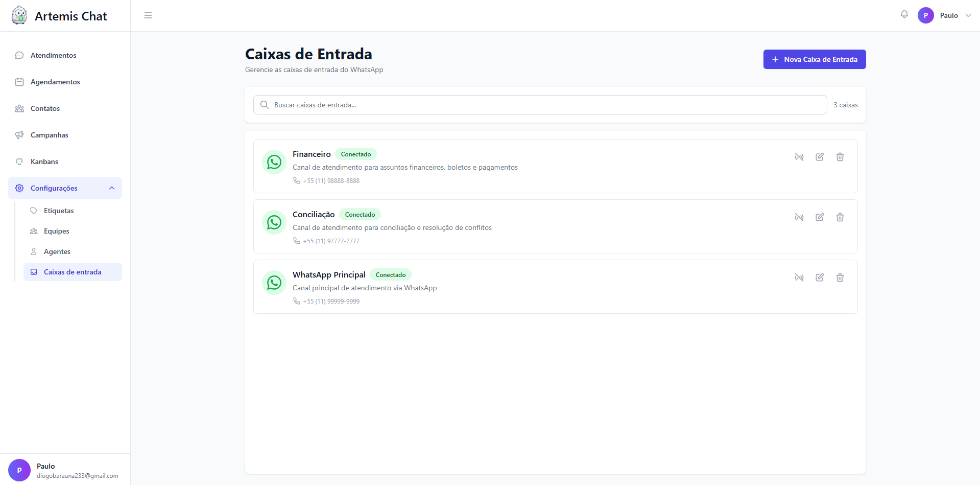Disconnect the WhatsApp Principal inbox
Image resolution: width=980 pixels, height=485 pixels.
(x=799, y=278)
